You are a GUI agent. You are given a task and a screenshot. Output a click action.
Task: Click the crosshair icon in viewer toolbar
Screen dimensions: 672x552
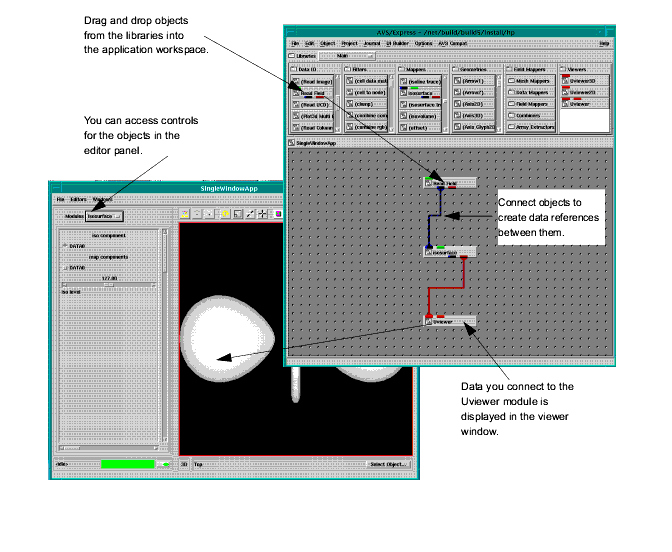click(262, 214)
